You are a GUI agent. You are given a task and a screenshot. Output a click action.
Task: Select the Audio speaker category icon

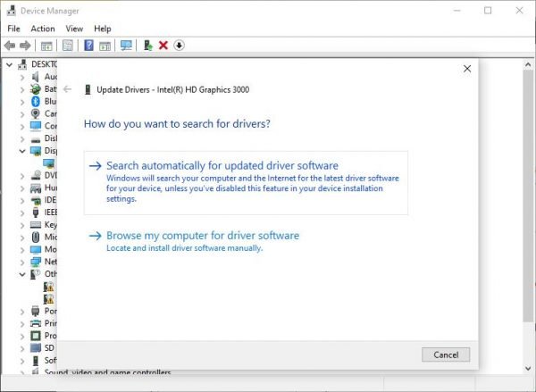click(x=36, y=77)
